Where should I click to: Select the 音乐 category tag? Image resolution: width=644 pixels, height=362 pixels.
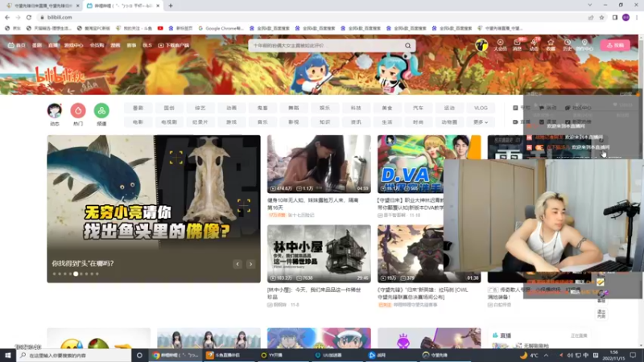[x=262, y=122]
